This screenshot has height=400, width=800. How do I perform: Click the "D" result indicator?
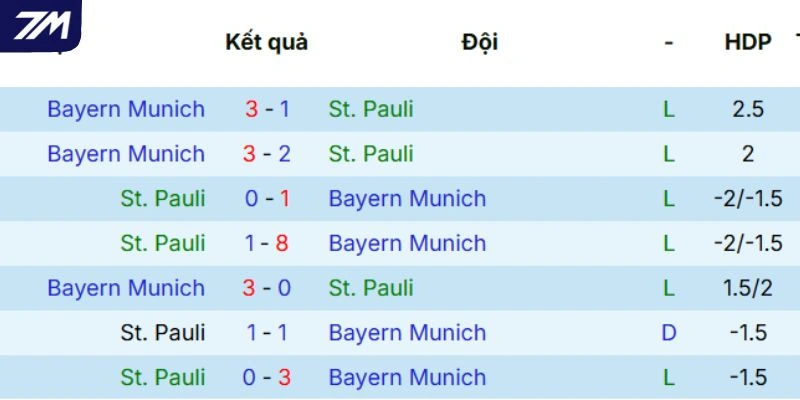coord(669,333)
